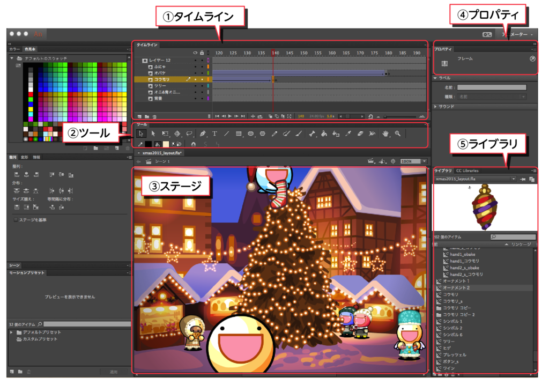Click lock icon to lock all layers

click(x=202, y=53)
